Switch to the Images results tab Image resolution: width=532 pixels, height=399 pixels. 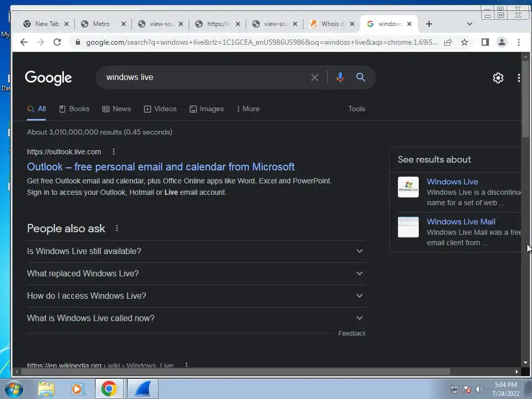pyautogui.click(x=207, y=109)
